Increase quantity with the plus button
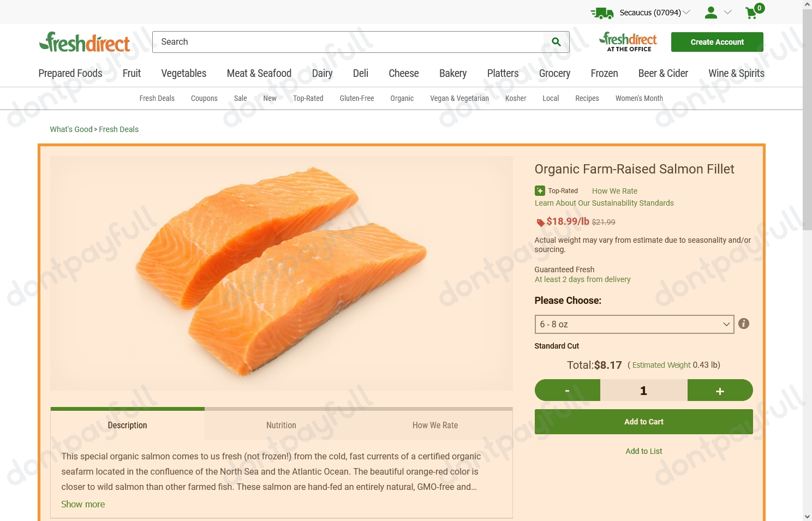 pos(720,390)
